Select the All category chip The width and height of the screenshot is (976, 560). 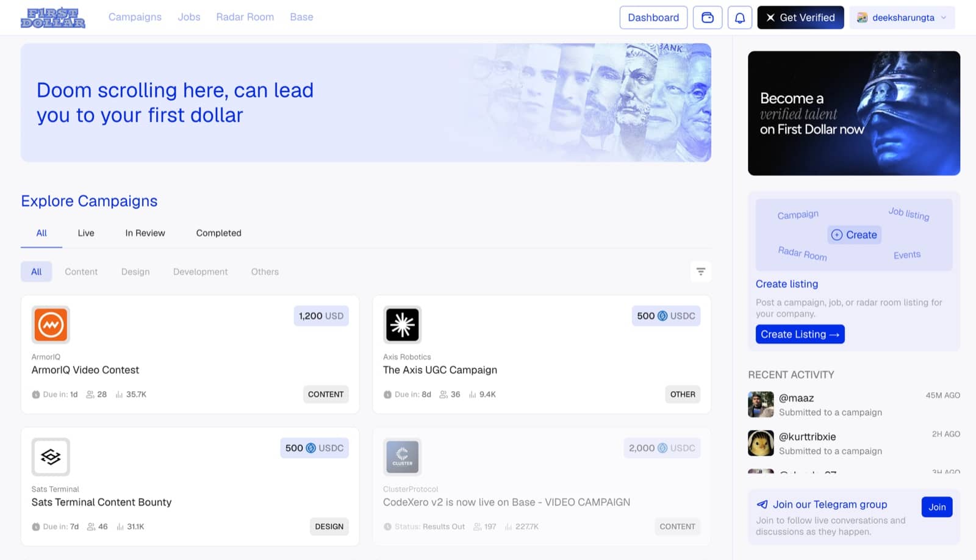point(37,271)
